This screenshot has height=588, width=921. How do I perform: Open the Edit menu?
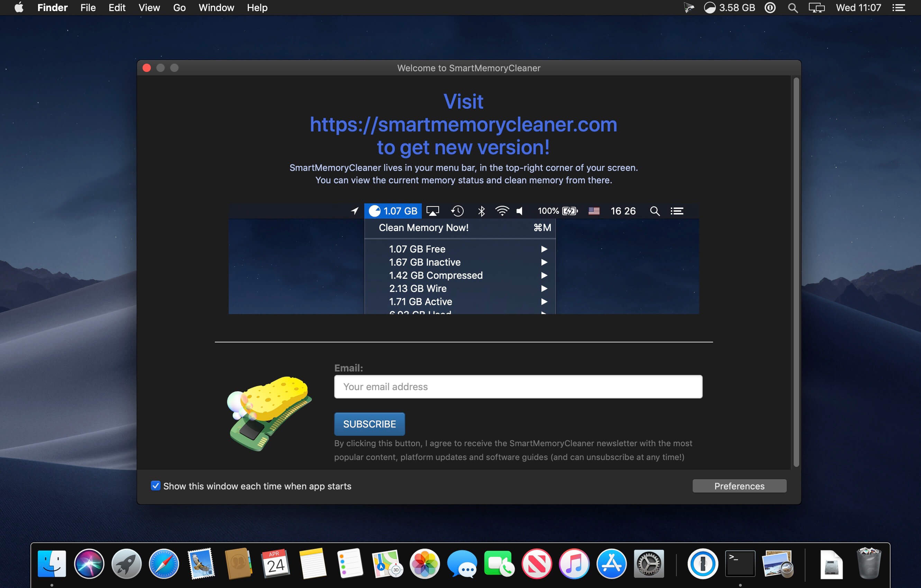pyautogui.click(x=117, y=8)
